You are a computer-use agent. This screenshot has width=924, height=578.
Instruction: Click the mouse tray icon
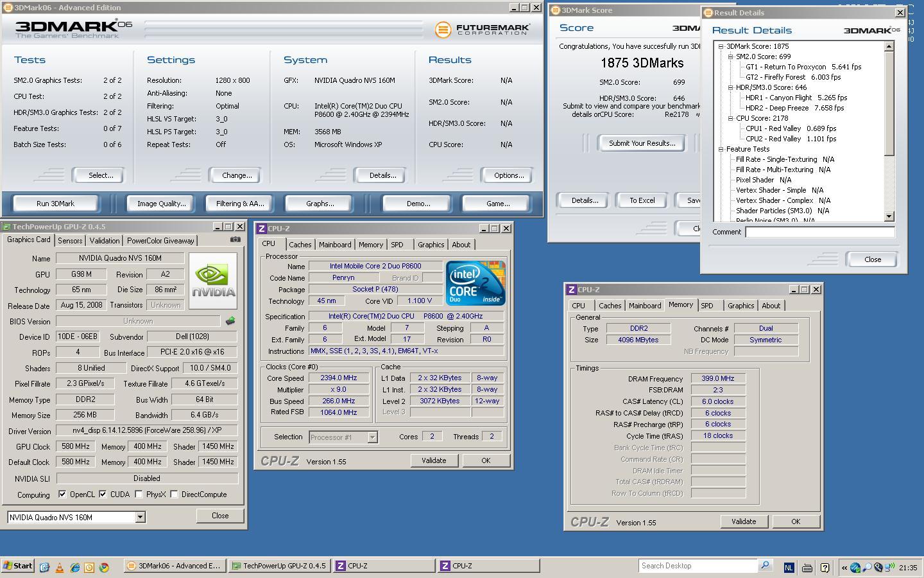(x=878, y=568)
